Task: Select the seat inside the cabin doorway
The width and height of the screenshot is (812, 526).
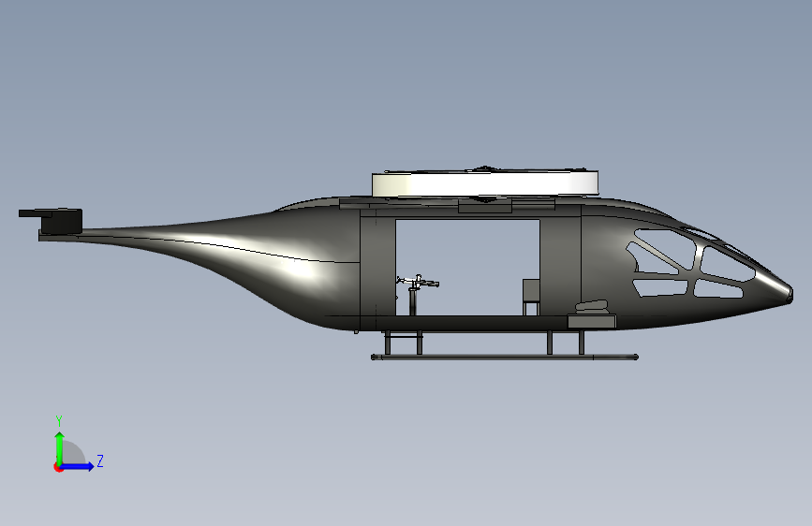Action: point(531,297)
